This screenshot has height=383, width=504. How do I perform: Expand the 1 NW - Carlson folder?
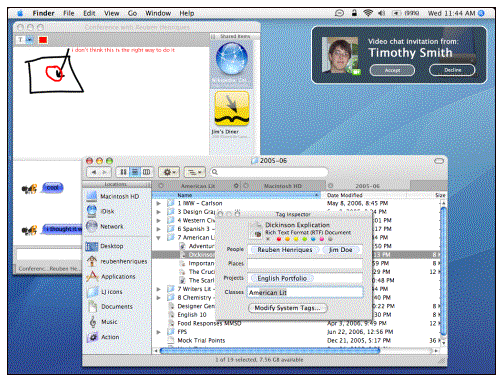tap(159, 203)
